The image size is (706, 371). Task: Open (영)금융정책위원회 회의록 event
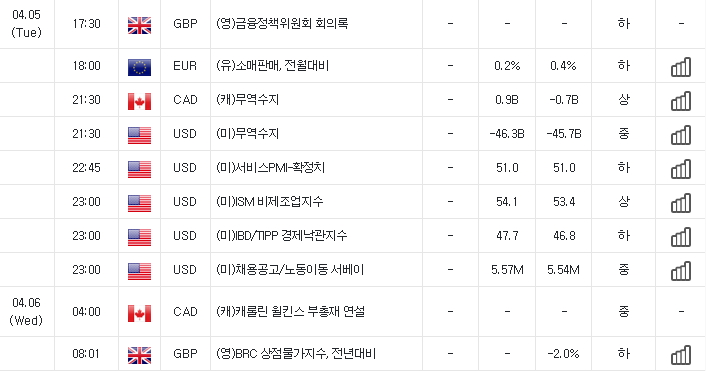[282, 23]
